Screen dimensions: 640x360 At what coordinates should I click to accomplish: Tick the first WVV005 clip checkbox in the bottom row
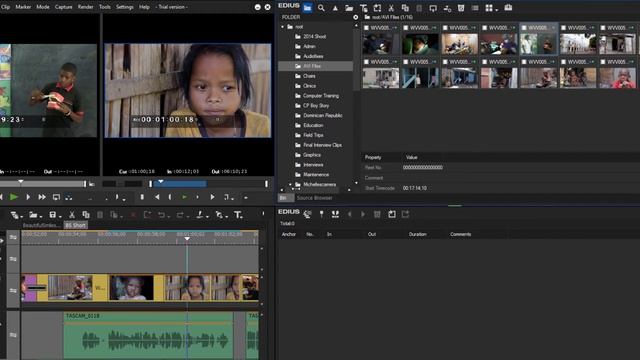(366, 62)
